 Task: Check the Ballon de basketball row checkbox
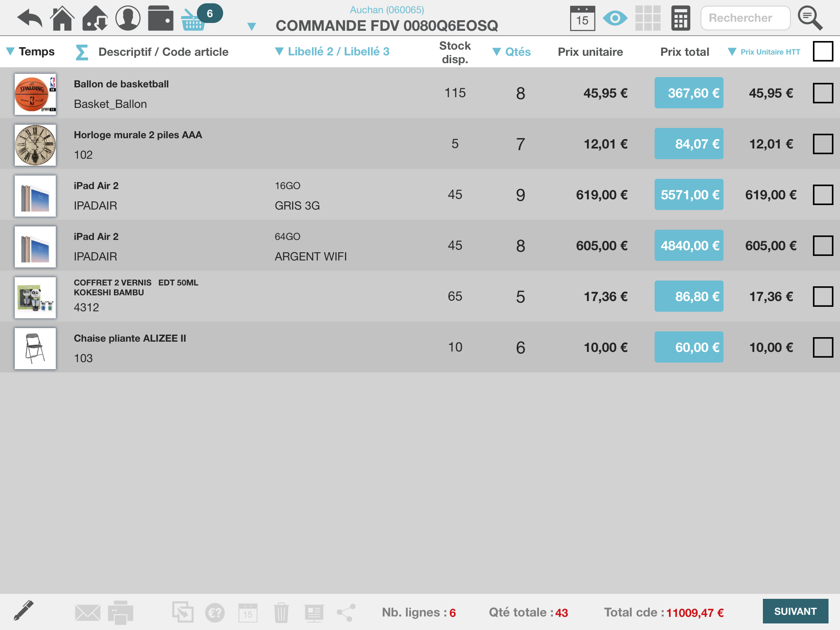(x=823, y=93)
